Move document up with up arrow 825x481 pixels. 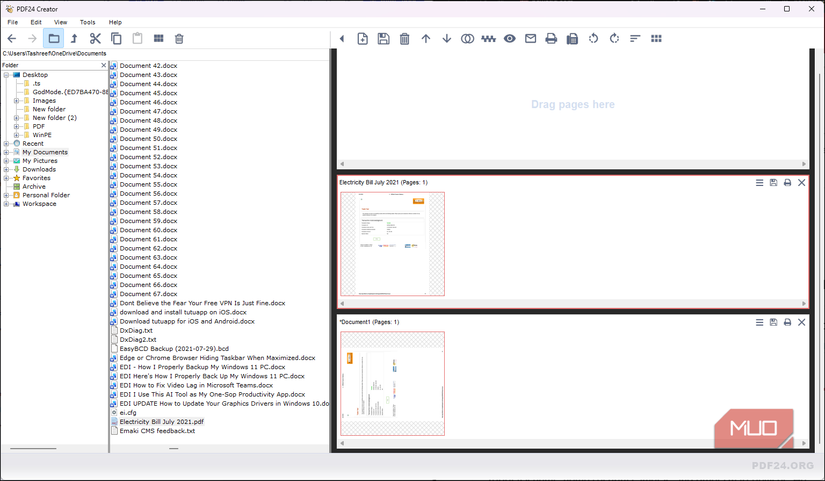pyautogui.click(x=426, y=38)
